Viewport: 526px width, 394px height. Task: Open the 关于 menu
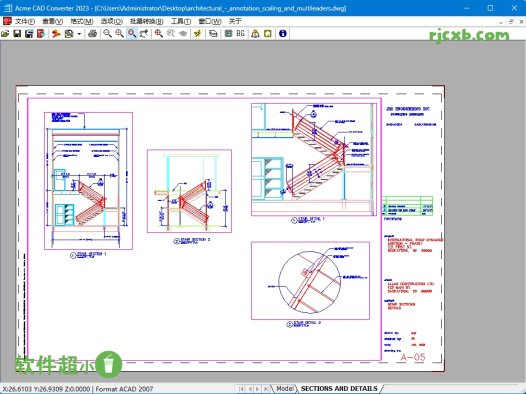235,21
